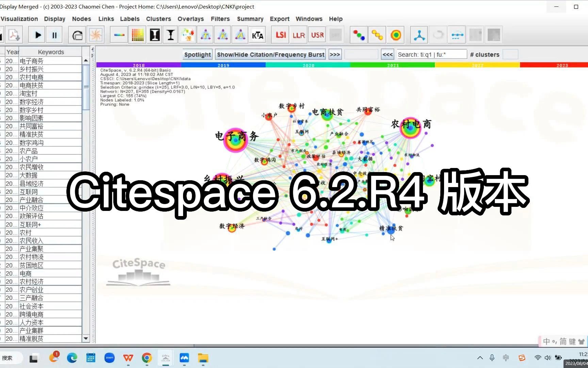Click the red 2023 timeline color bar
588x368 pixels.
point(554,65)
